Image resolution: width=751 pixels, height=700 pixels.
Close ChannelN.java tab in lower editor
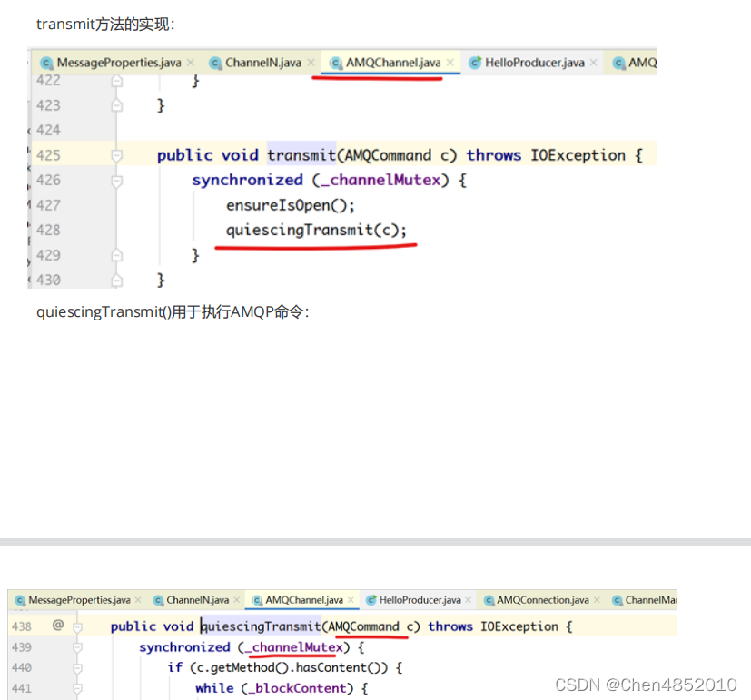click(237, 599)
